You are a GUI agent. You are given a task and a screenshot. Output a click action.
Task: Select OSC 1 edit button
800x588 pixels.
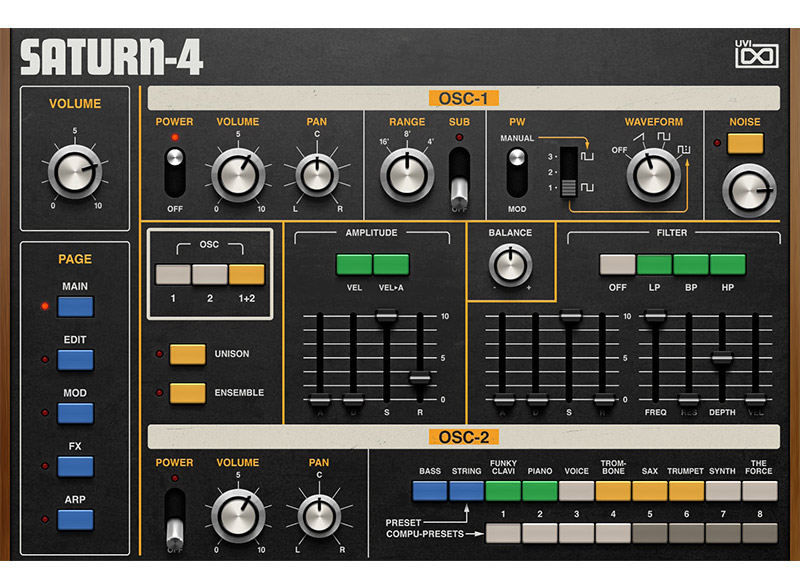(x=173, y=275)
